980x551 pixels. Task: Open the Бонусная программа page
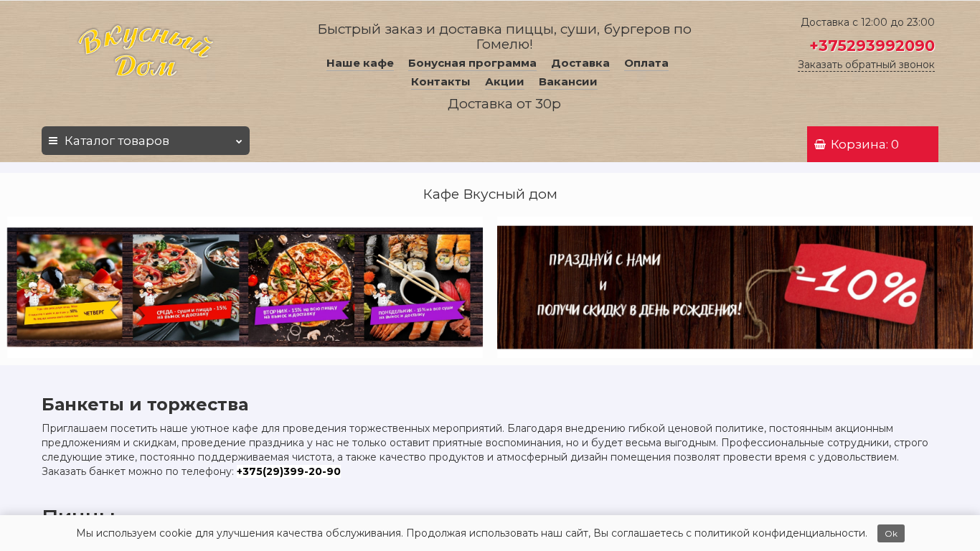coord(472,63)
